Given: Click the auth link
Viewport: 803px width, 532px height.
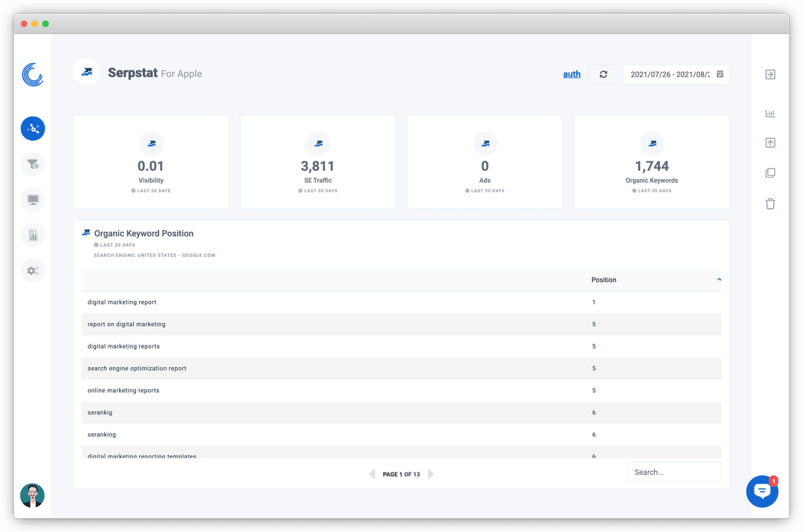Looking at the screenshot, I should click(x=572, y=74).
